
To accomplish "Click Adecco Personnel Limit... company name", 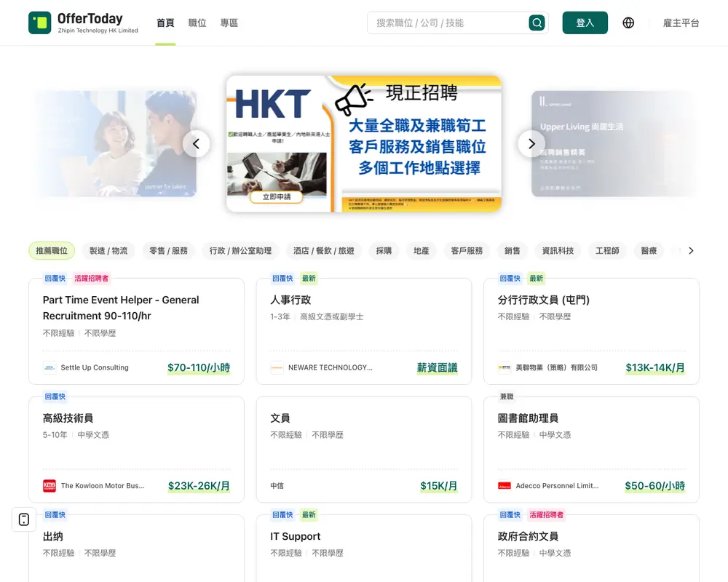I will point(557,486).
